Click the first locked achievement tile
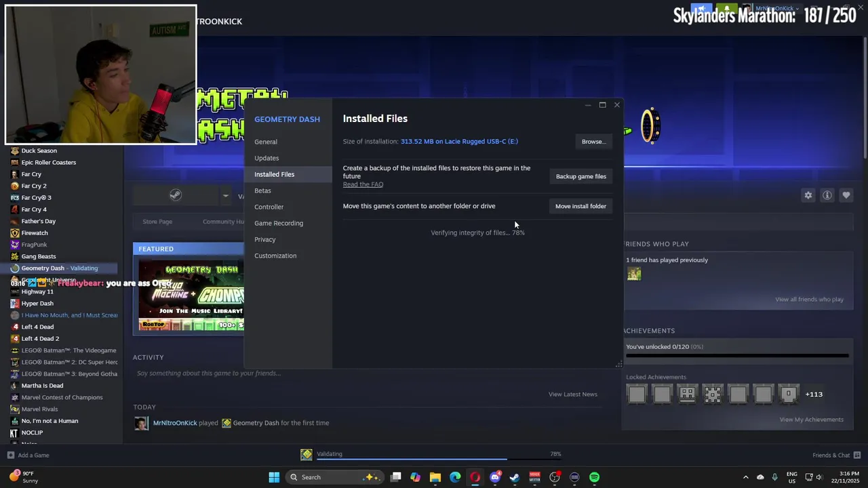The image size is (868, 488). [637, 394]
